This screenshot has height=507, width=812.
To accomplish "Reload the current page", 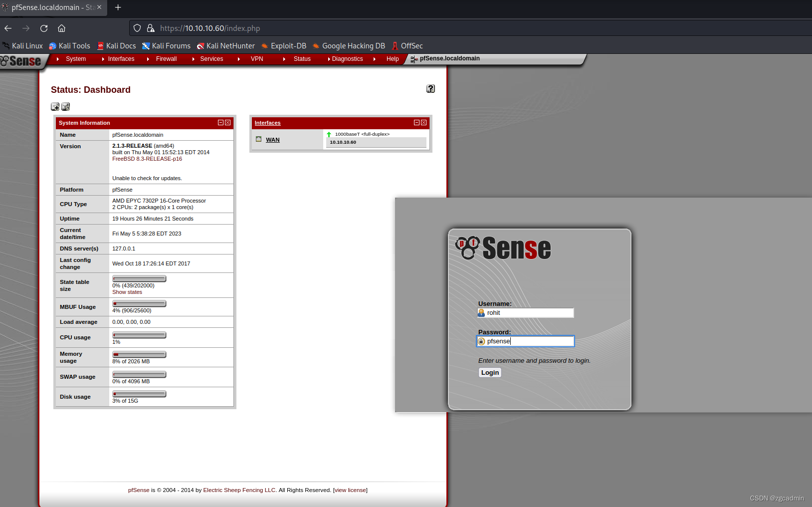I will pos(44,28).
